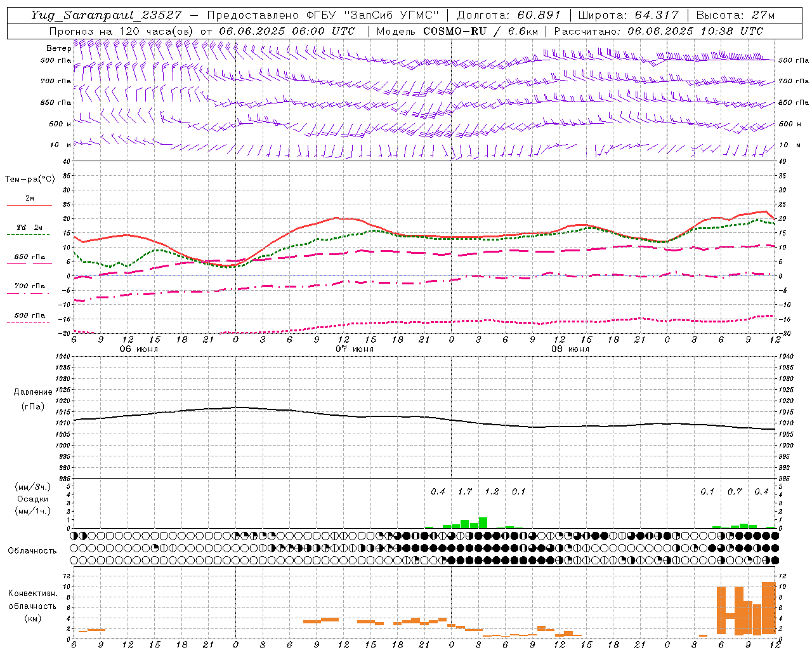Viewport: 812px width, 650px height.
Task: Click the Ветер panel label
Action: 59,48
